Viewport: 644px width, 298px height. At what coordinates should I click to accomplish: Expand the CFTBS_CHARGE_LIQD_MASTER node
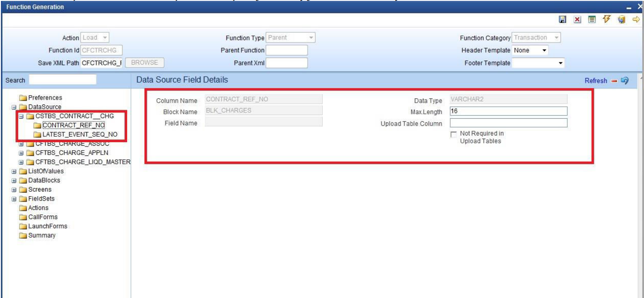[21, 163]
